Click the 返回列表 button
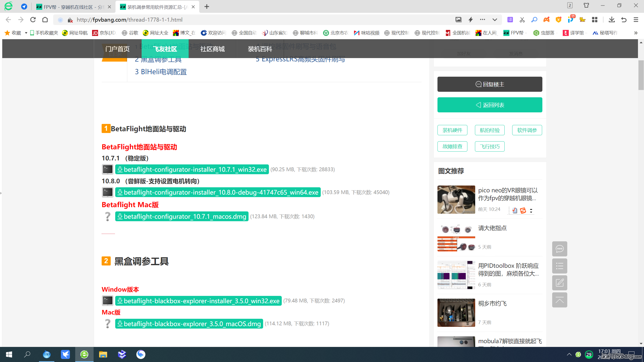644x362 pixels. point(490,105)
